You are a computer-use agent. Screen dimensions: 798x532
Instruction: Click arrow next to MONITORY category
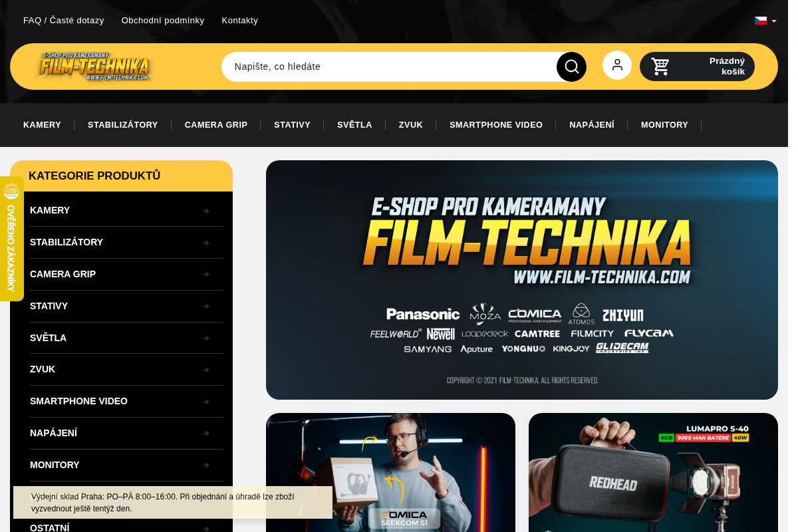[x=206, y=465]
